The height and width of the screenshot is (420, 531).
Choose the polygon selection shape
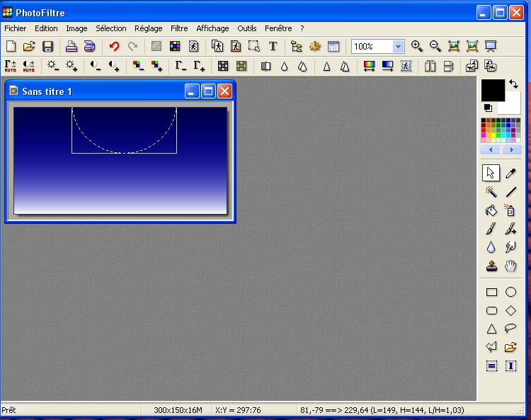point(491,347)
